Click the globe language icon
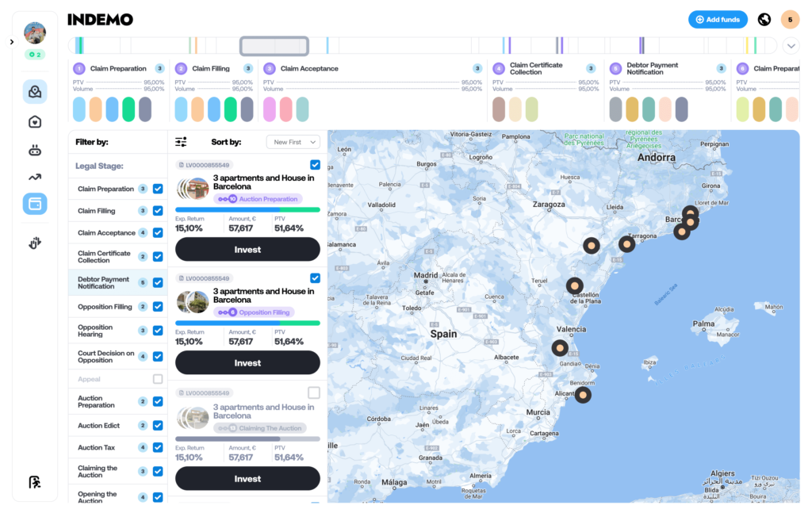Image resolution: width=812 pixels, height=513 pixels. 764,20
